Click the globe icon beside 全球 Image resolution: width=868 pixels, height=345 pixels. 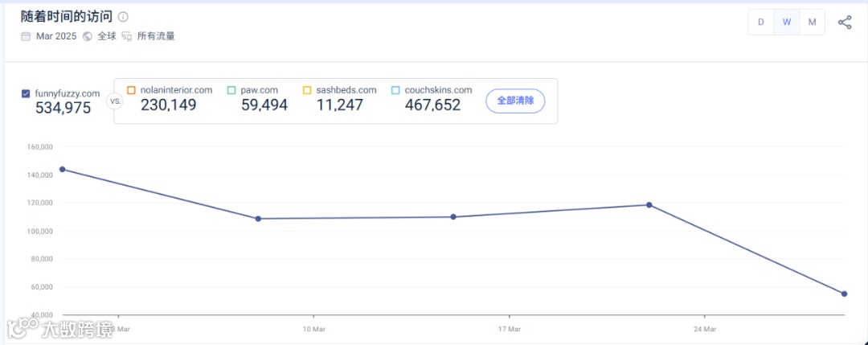click(87, 36)
